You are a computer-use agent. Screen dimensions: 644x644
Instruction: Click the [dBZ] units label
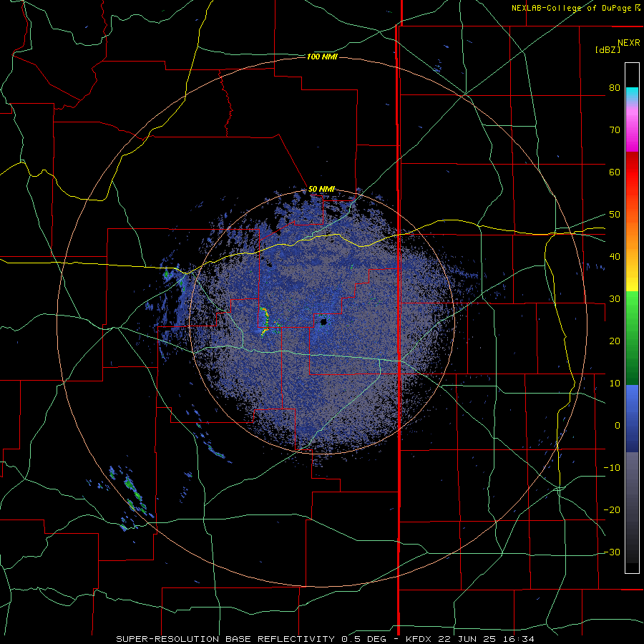608,49
